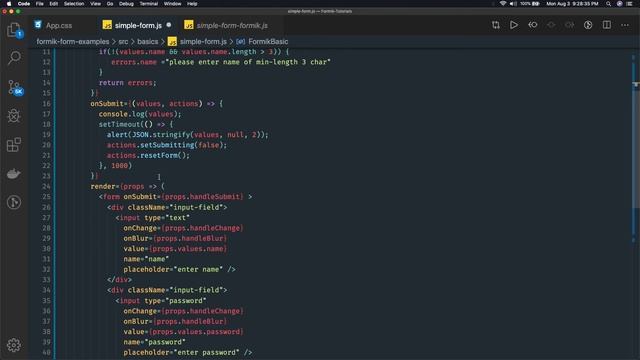Click 'return errors;' on line 14
The image size is (640, 360).
pyautogui.click(x=127, y=83)
